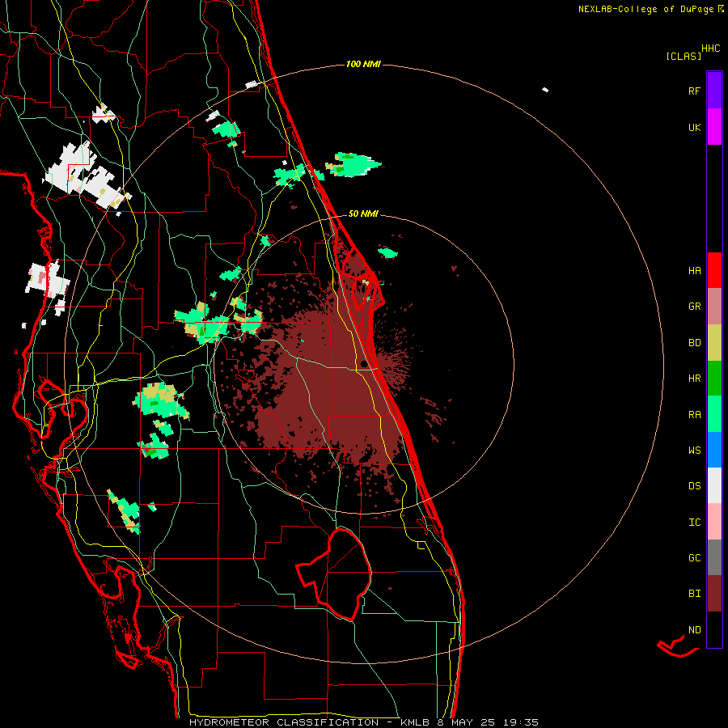Click the BI brown legend swatch
Image resolution: width=728 pixels, height=728 pixels.
click(x=714, y=594)
